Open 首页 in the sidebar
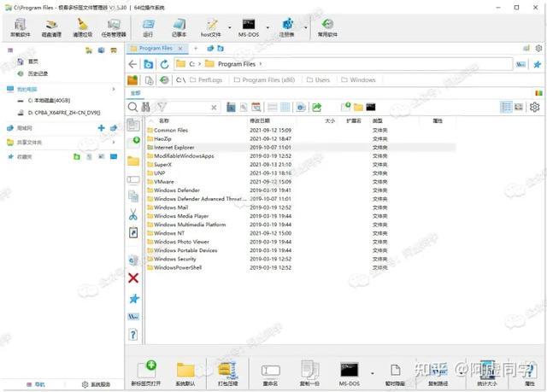This screenshot has height=392, width=547. pyautogui.click(x=32, y=61)
